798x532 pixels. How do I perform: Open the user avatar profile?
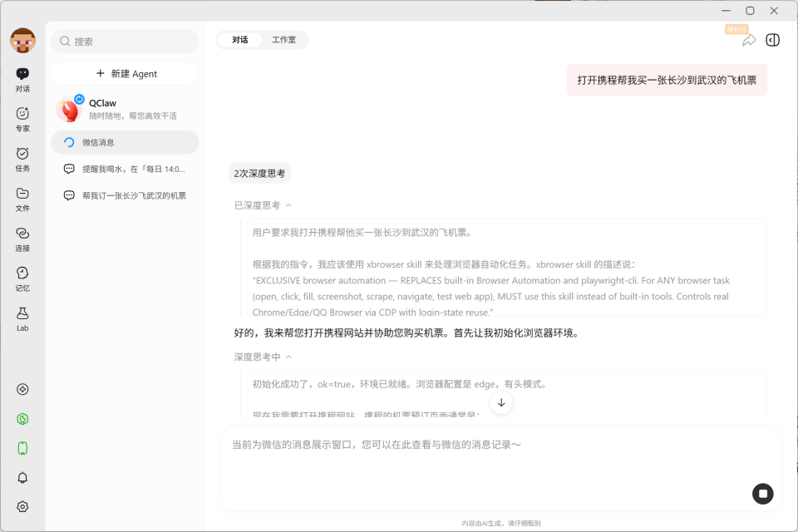22,40
